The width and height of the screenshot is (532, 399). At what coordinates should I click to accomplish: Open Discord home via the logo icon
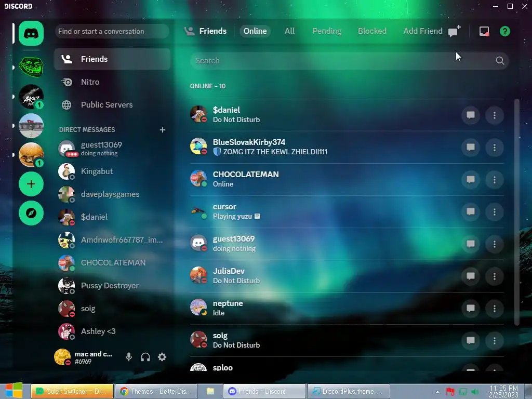pyautogui.click(x=31, y=33)
